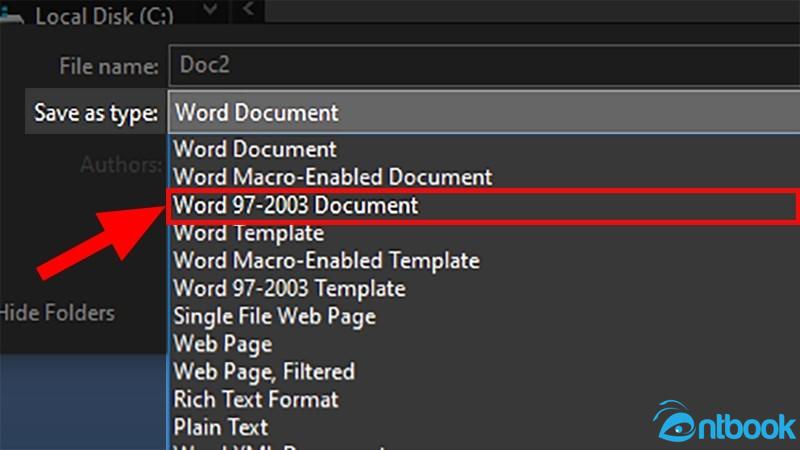
Task: Click the Local Disk (C:) drive icon
Action: click(x=11, y=15)
